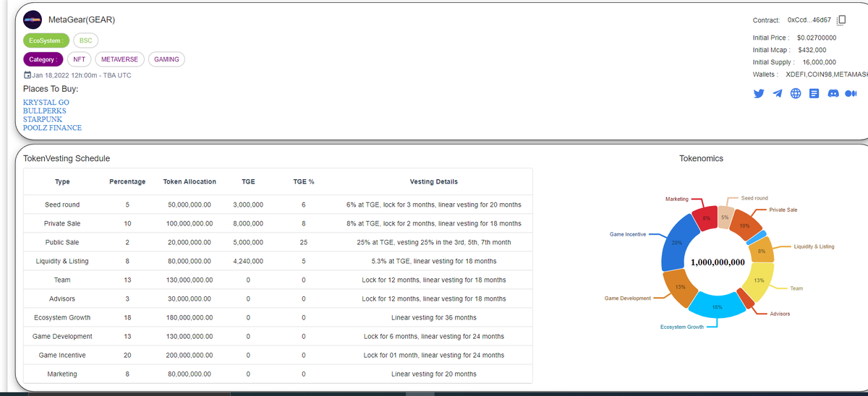
Task: Select the Private Sale row label
Action: (x=62, y=223)
